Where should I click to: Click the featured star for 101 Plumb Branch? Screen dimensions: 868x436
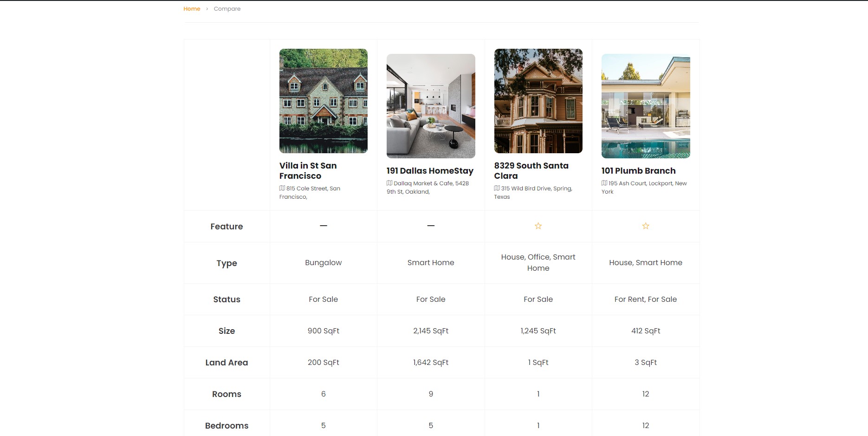[x=646, y=226]
